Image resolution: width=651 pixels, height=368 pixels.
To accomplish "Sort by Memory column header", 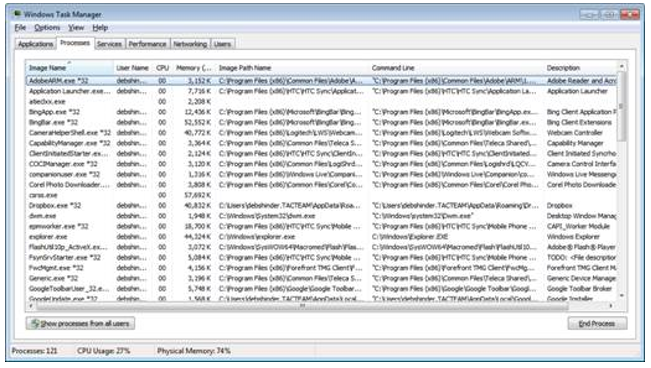I will [x=193, y=68].
